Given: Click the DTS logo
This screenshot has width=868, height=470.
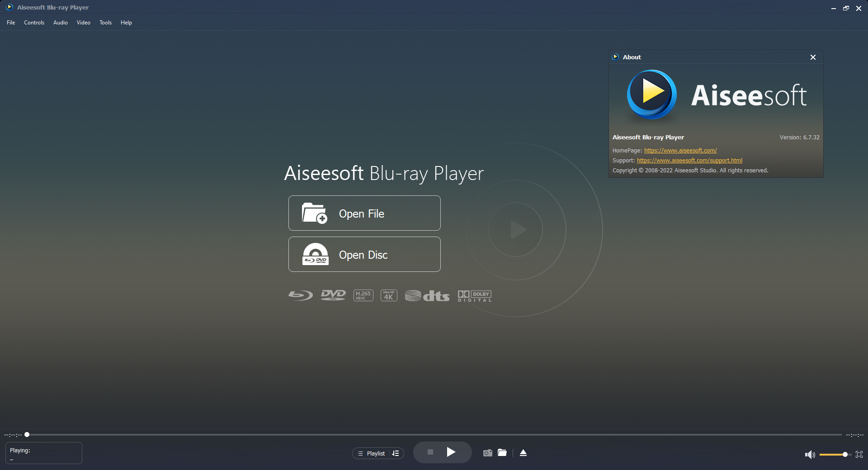Looking at the screenshot, I should 427,296.
